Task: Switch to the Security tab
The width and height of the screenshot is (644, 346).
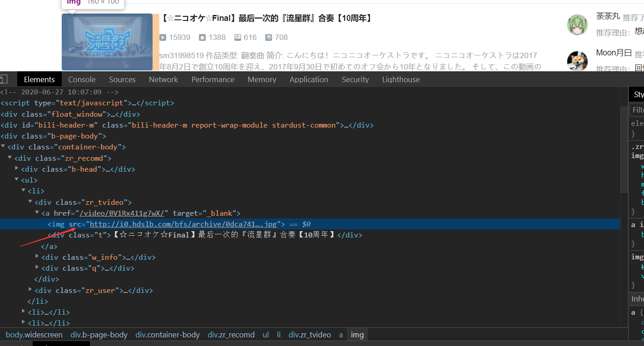Action: point(355,79)
